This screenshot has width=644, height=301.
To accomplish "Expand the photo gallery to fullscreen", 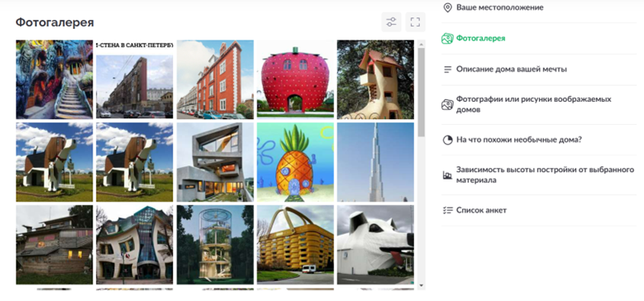I will [x=415, y=22].
